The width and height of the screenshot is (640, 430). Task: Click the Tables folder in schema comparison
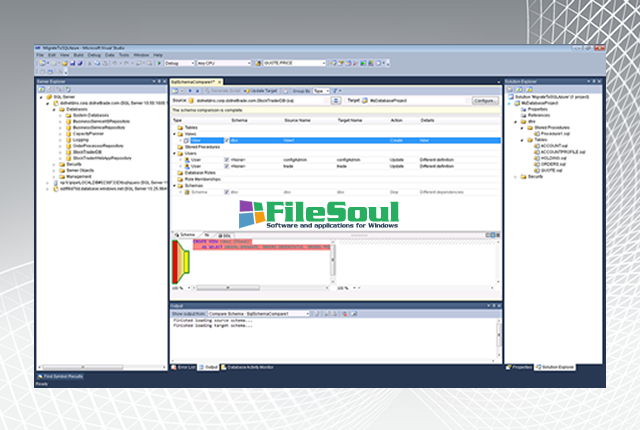[x=186, y=129]
